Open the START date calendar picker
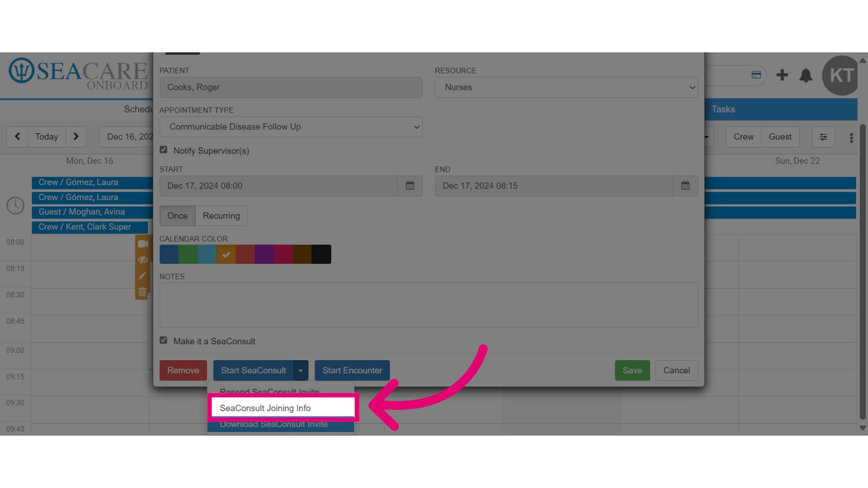 [410, 186]
